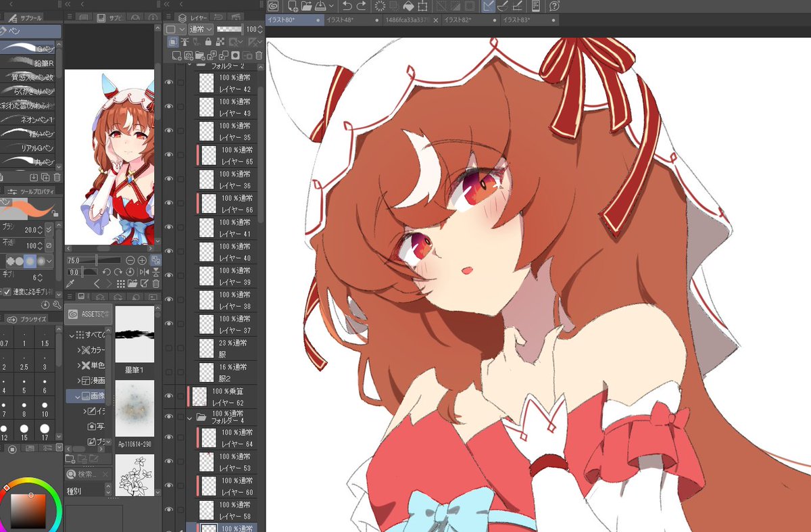Image resolution: width=811 pixels, height=532 pixels.
Task: Click the Open file folder icon
Action: tap(306, 6)
